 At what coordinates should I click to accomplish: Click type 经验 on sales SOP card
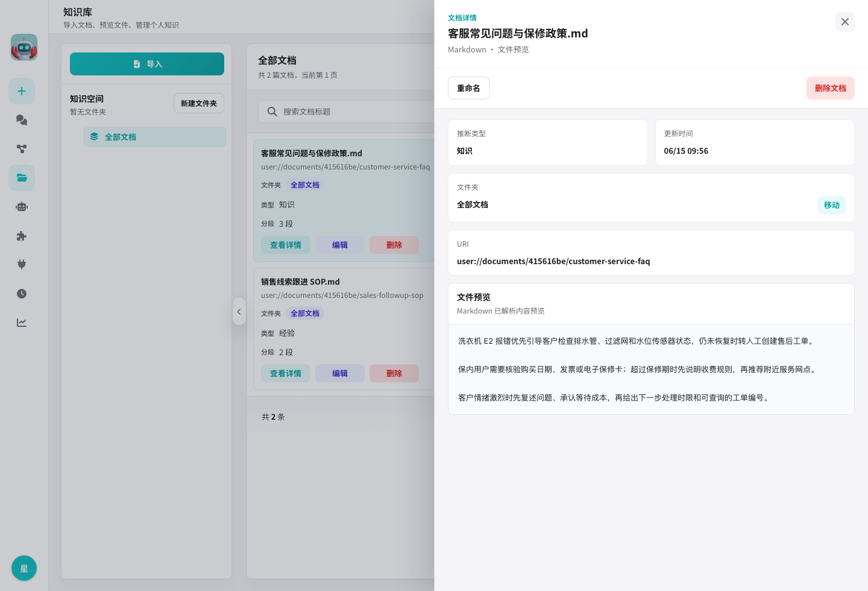287,333
